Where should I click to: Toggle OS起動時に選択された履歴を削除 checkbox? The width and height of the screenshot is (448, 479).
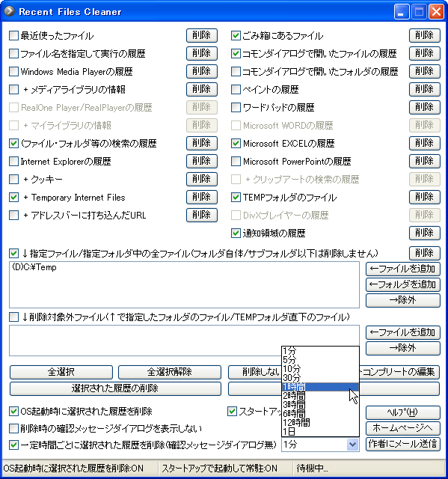pos(13,411)
